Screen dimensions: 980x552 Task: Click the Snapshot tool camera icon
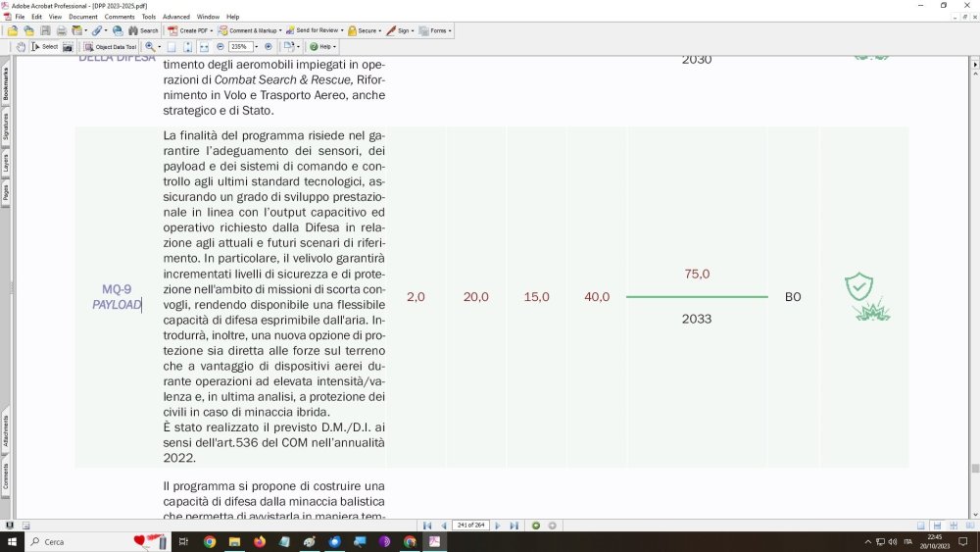(68, 46)
